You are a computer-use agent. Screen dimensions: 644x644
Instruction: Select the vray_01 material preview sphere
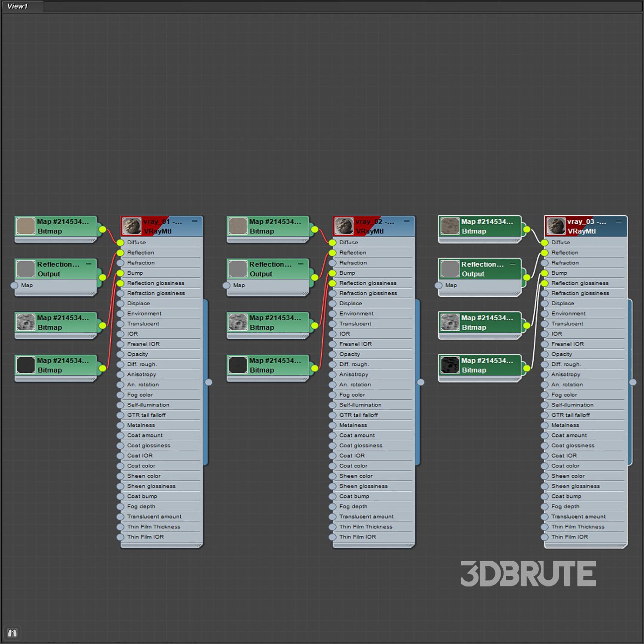[131, 226]
